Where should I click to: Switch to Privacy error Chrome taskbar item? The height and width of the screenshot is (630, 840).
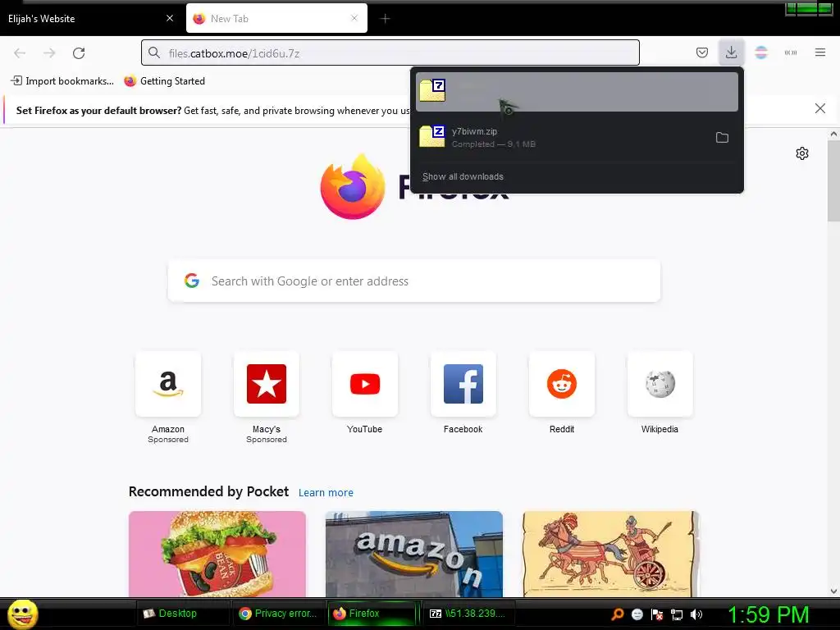[x=279, y=614]
